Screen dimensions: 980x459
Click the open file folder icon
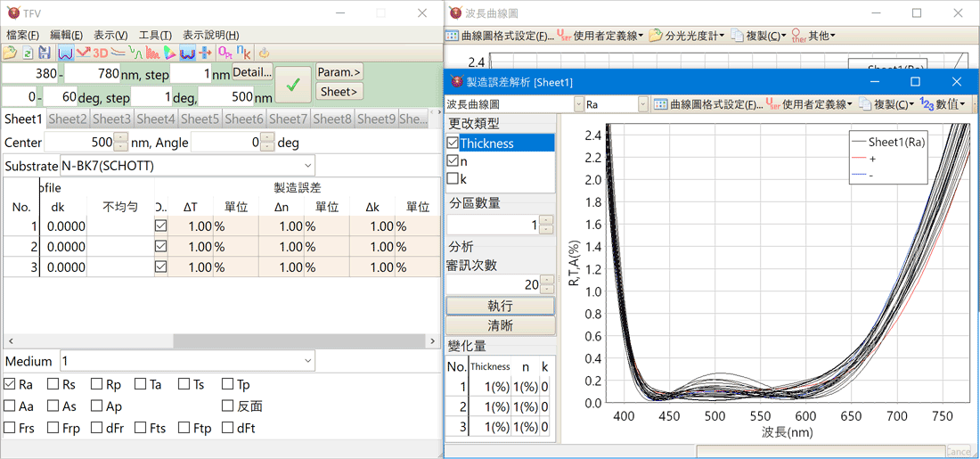pos(11,53)
